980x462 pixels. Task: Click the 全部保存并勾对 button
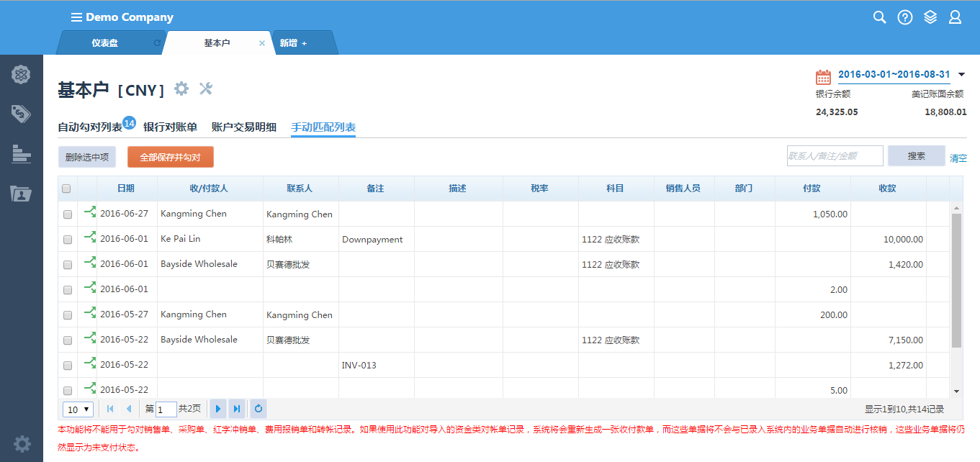pos(171,157)
